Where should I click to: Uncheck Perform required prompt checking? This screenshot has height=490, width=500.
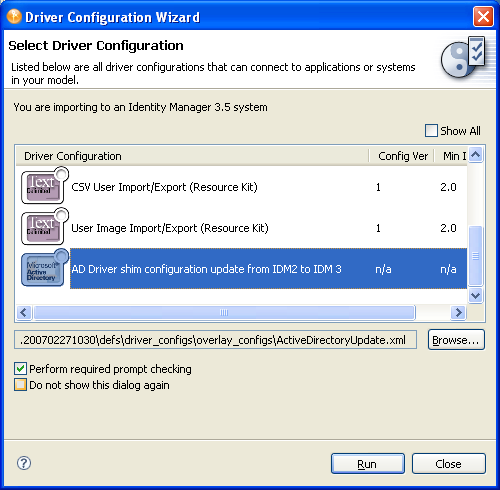(20, 369)
